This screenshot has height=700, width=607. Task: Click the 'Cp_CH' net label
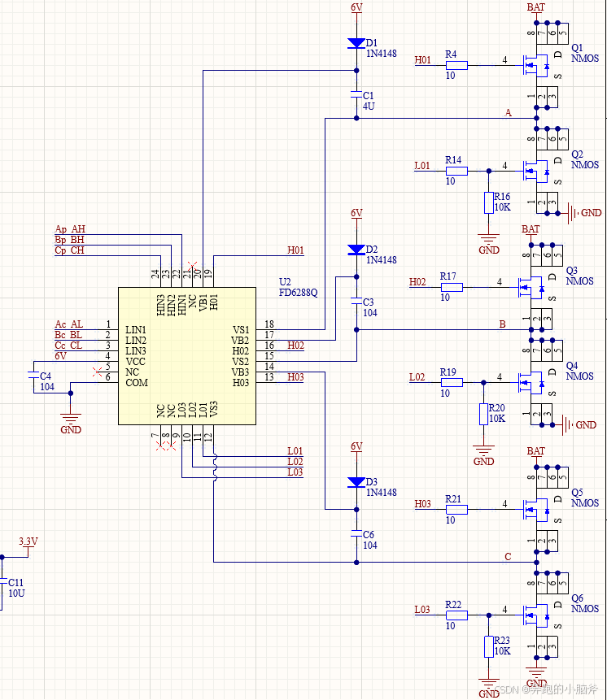(x=70, y=250)
